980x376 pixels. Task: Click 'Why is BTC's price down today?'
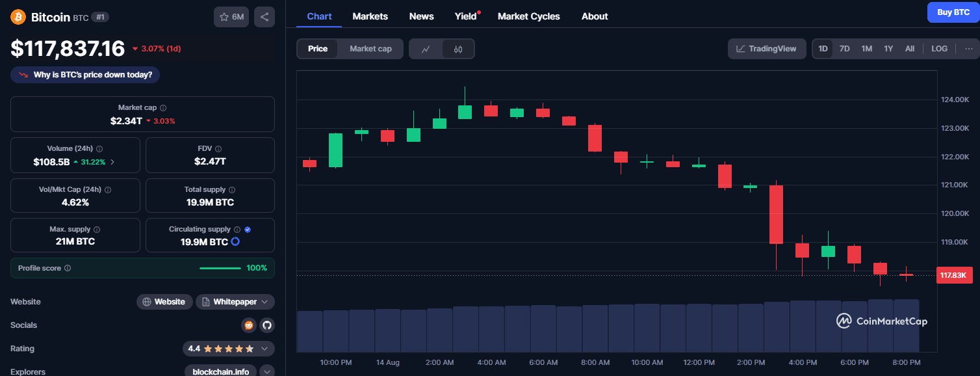point(85,75)
